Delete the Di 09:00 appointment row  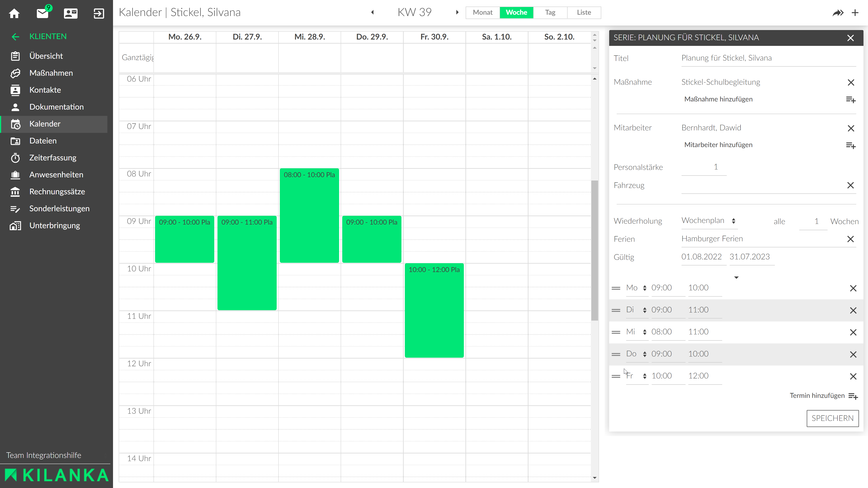pos(853,310)
